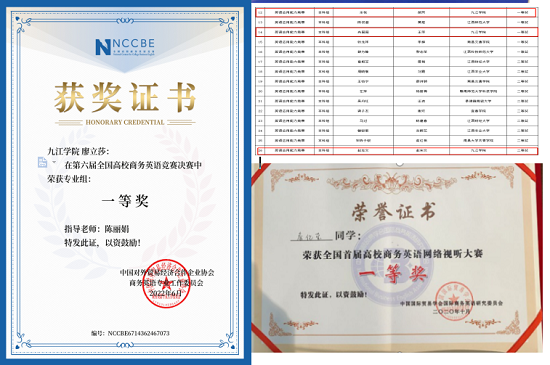Click the 荣誉证书 red calligraphy title
Viewport: 550px width, 365px height.
394,211
